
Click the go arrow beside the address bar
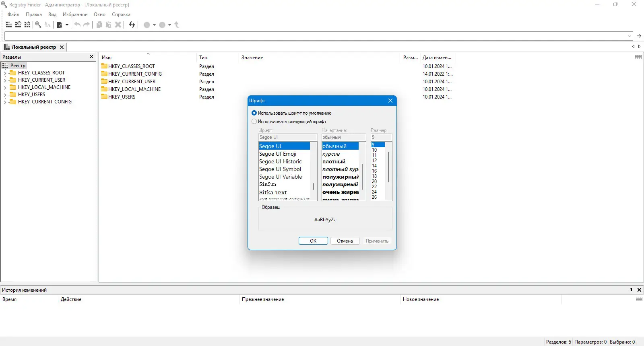[x=639, y=36]
